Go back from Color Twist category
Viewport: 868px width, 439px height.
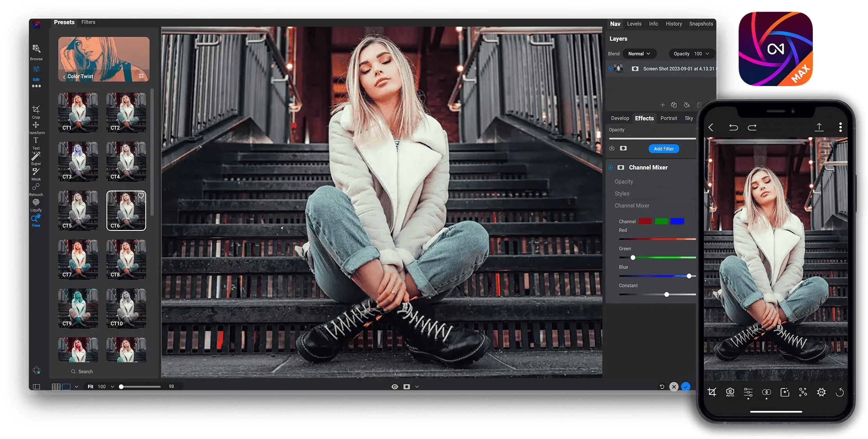pyautogui.click(x=64, y=77)
